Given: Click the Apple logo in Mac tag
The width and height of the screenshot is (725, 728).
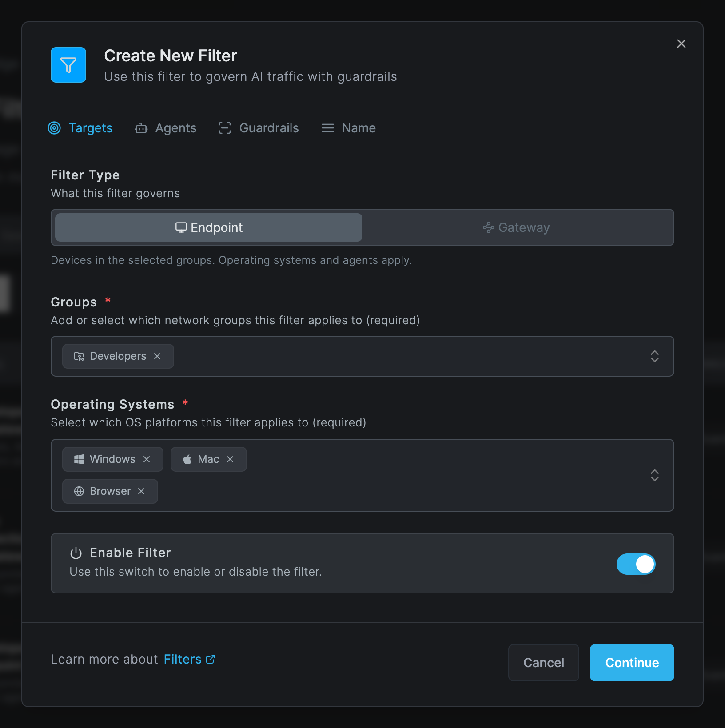Looking at the screenshot, I should click(x=187, y=459).
